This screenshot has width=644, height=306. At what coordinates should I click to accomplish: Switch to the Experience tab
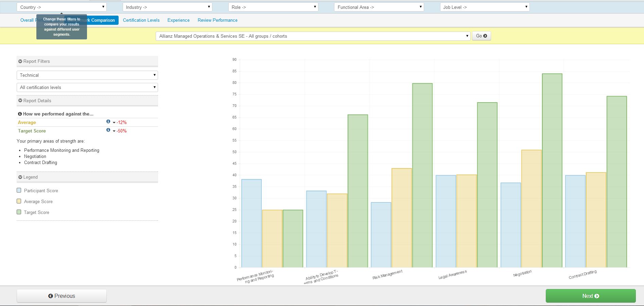click(x=178, y=20)
